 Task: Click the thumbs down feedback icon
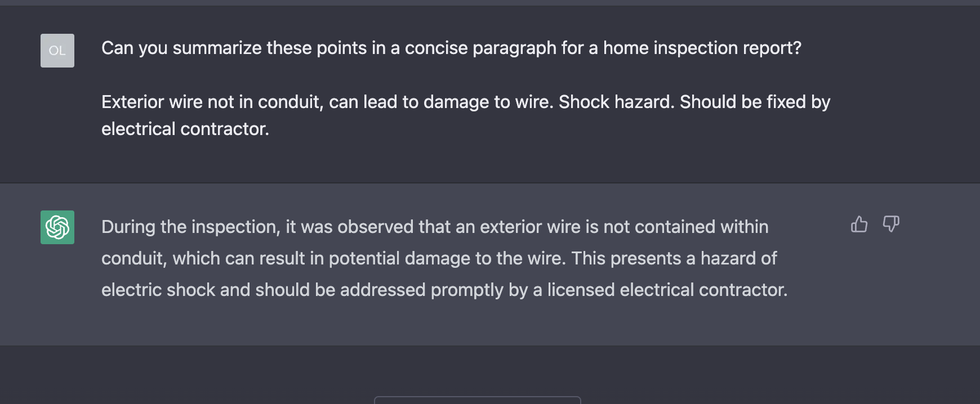(890, 224)
